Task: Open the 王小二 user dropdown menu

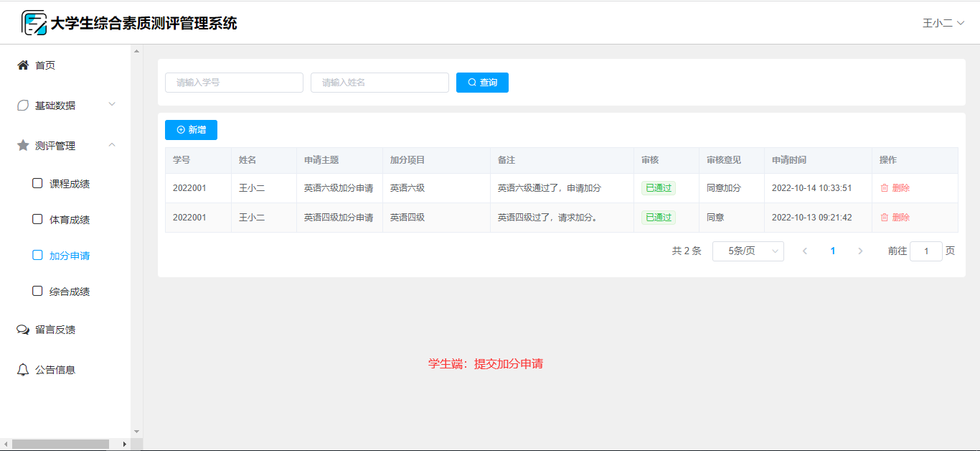Action: coord(943,23)
